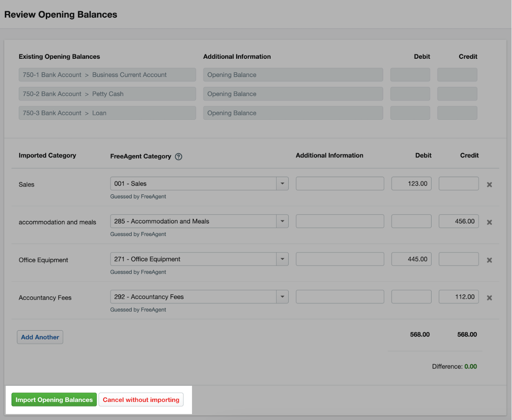
Task: Click the Additional Information field beside Sales
Action: click(x=340, y=183)
